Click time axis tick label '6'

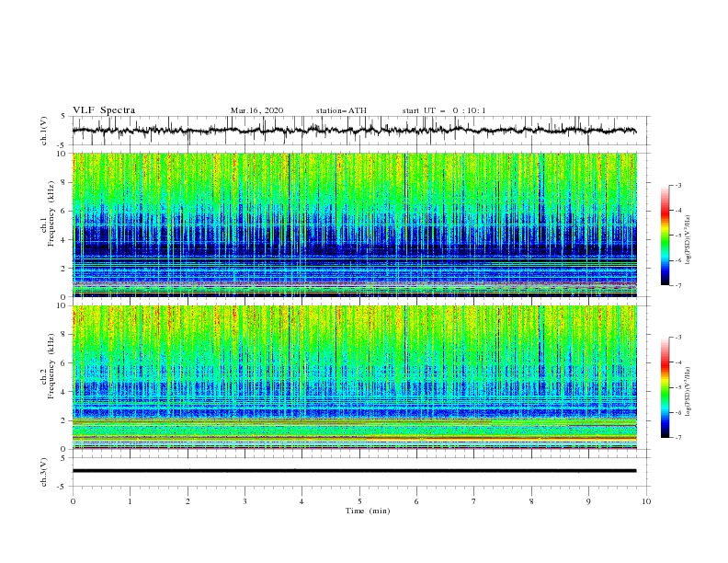click(416, 501)
